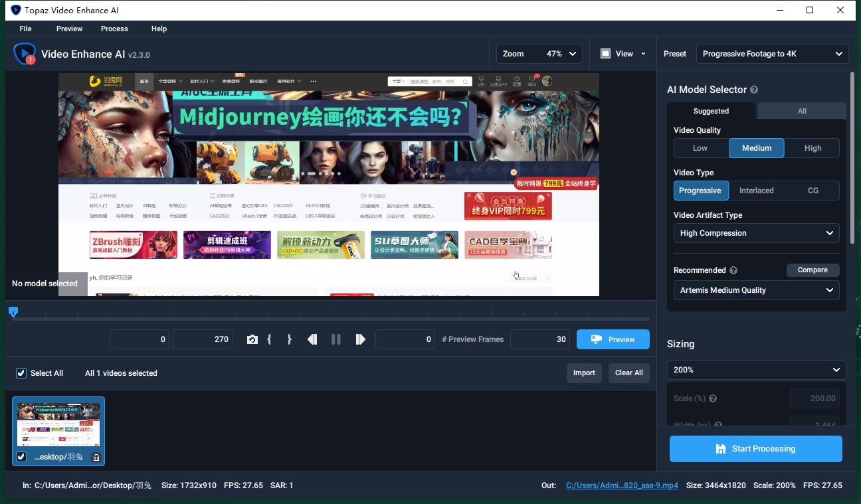Click the 'Size: 3464x1820' output status text

point(716,485)
